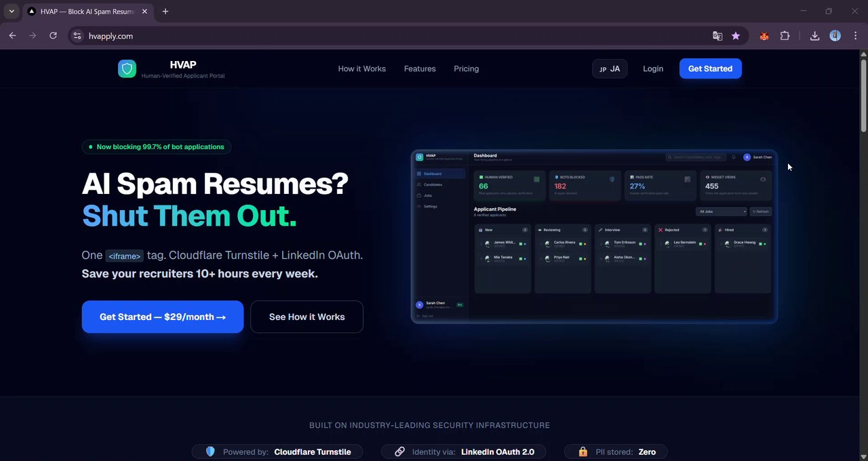
Task: Click the fox extension icon in toolbar
Action: coord(764,36)
